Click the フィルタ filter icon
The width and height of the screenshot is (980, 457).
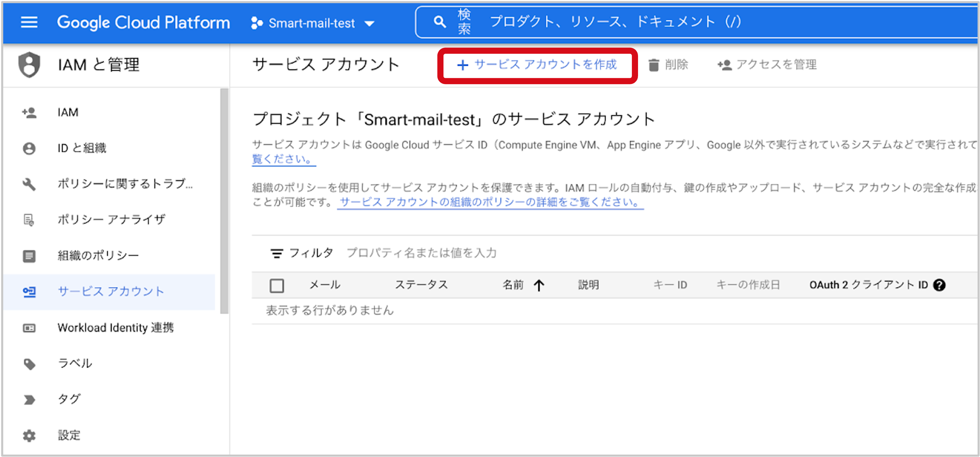coord(276,253)
